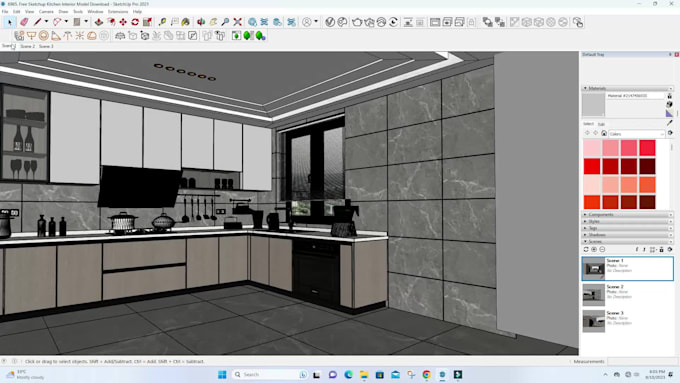Screen dimensions: 680x383
Task: Collapse the Materials panel
Action: [x=628, y=88]
